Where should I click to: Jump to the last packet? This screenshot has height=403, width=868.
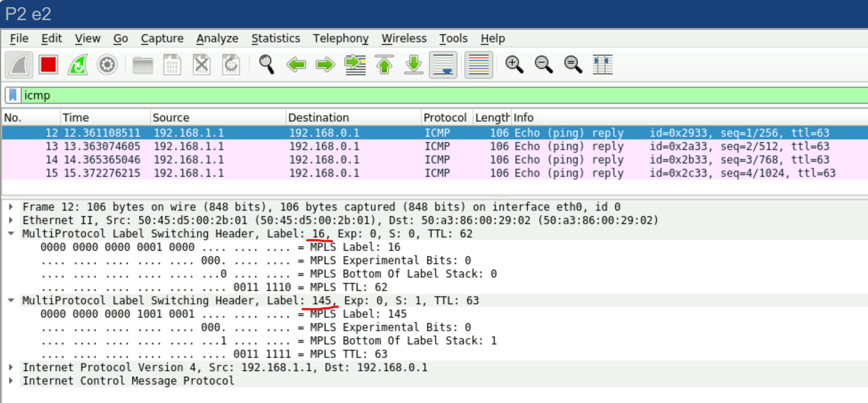tap(414, 65)
